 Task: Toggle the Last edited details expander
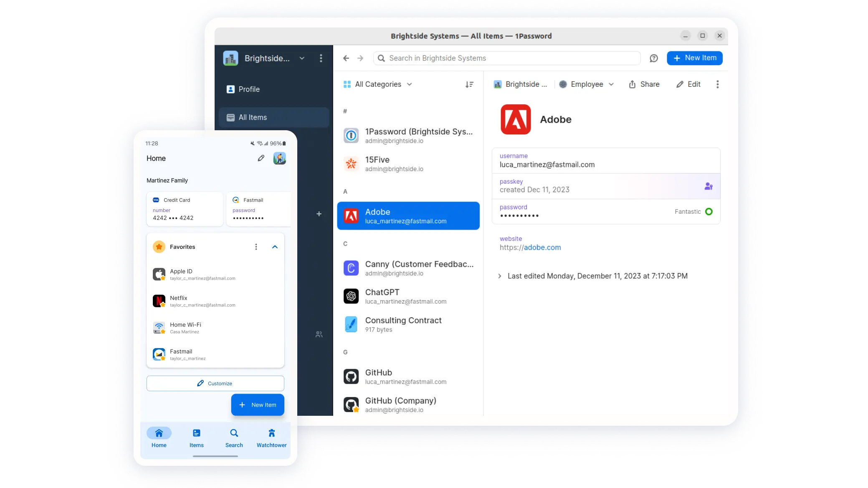(x=500, y=275)
